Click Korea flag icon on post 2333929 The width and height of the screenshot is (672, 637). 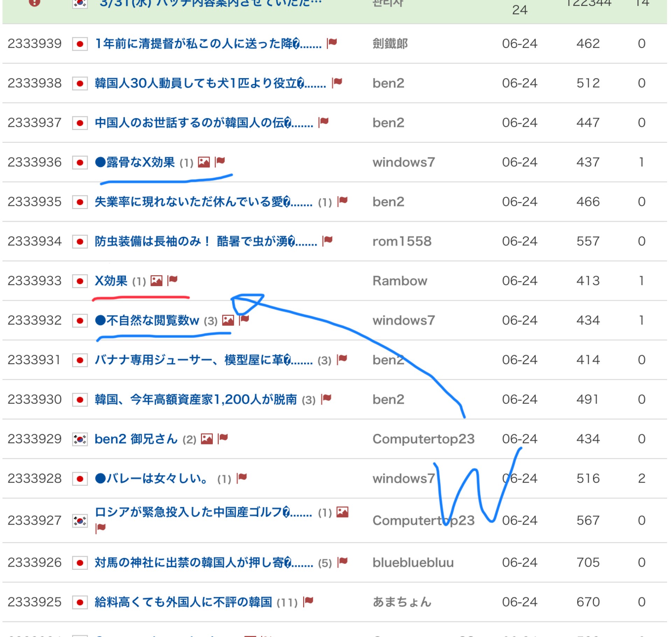(80, 439)
